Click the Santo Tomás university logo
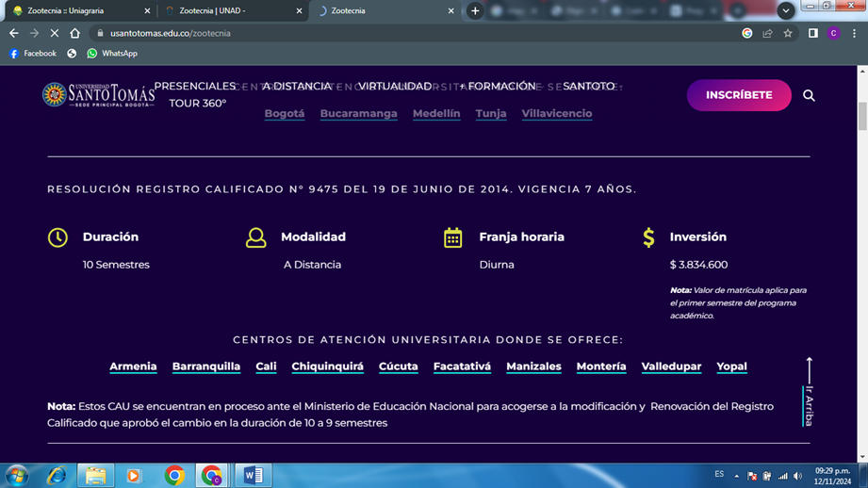This screenshot has height=488, width=868. click(x=98, y=95)
